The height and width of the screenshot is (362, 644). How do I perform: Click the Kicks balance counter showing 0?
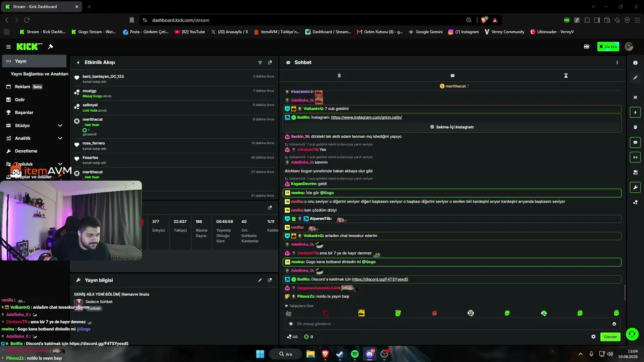click(309, 337)
